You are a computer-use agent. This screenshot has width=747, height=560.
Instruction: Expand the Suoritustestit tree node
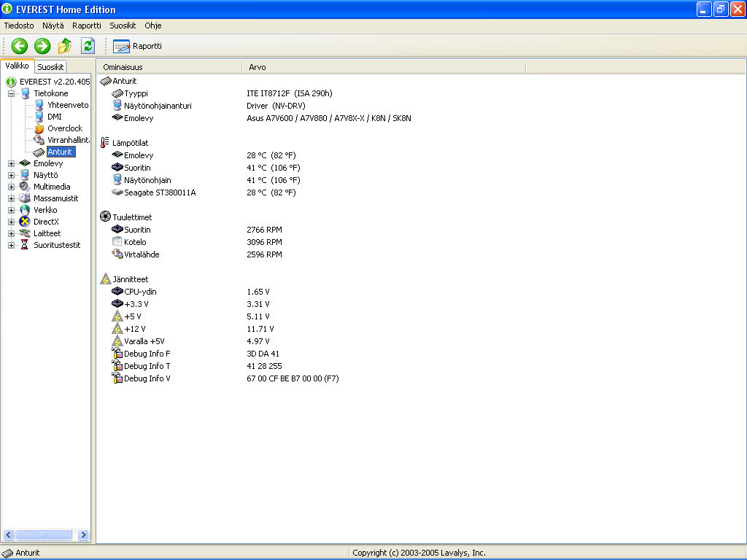pyautogui.click(x=11, y=245)
